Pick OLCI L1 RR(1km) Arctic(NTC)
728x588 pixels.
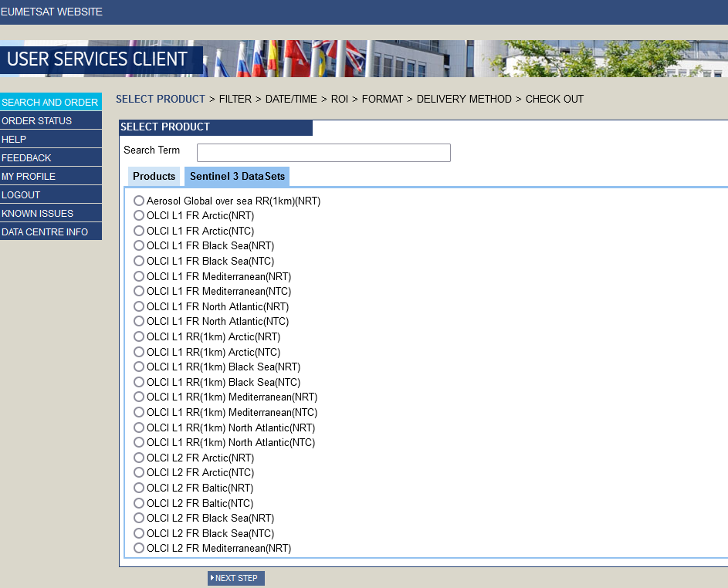click(139, 352)
